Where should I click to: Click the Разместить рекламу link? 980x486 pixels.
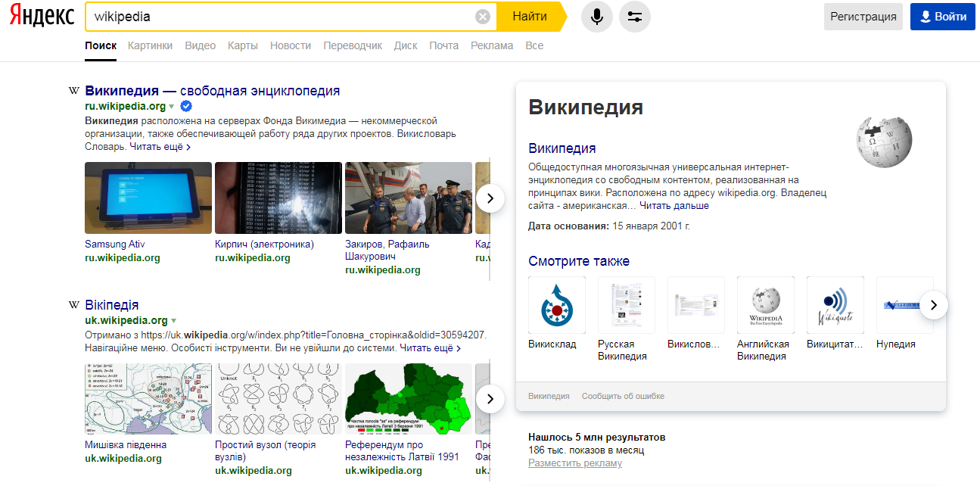pyautogui.click(x=575, y=463)
